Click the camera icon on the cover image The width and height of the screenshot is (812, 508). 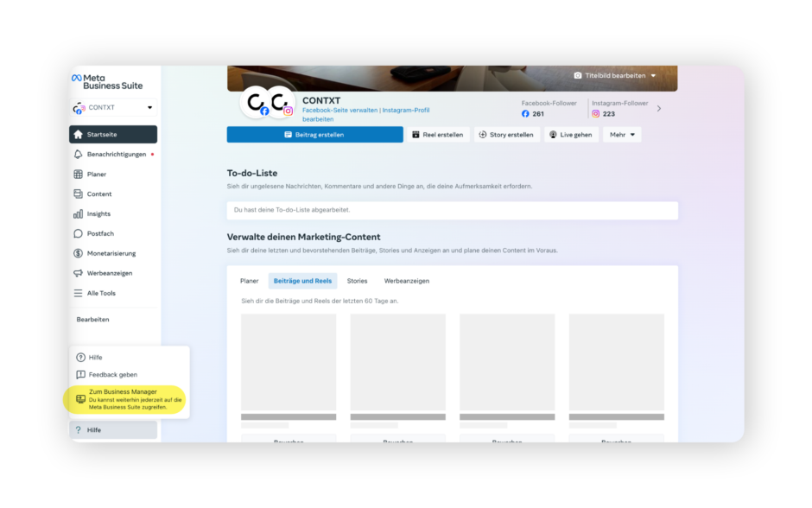tap(577, 76)
